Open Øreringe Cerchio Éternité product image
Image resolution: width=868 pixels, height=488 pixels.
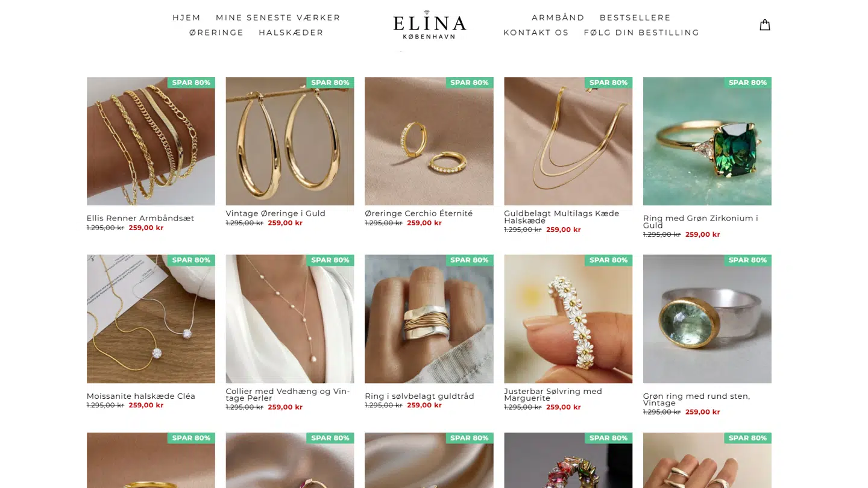[429, 141]
